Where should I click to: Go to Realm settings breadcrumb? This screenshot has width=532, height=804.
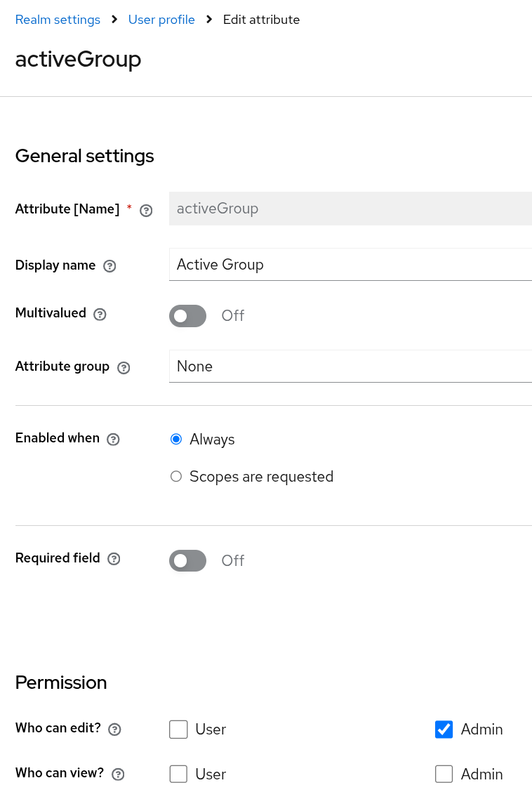click(x=58, y=20)
